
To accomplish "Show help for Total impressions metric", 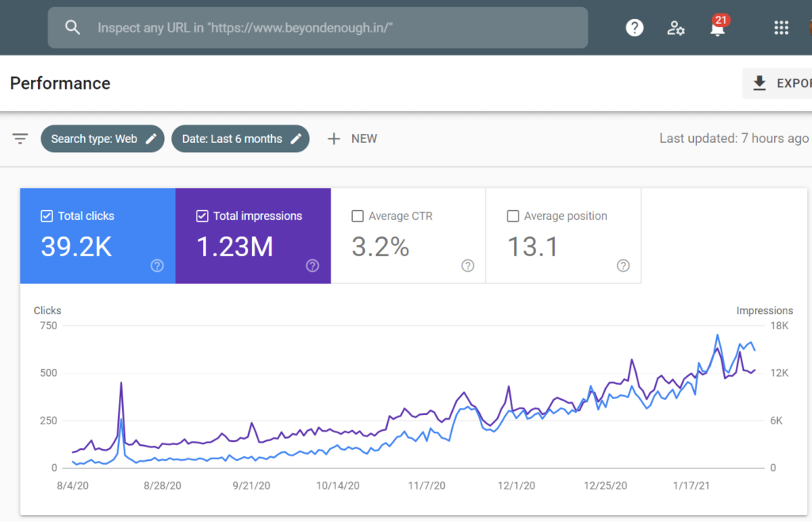I will tap(312, 266).
